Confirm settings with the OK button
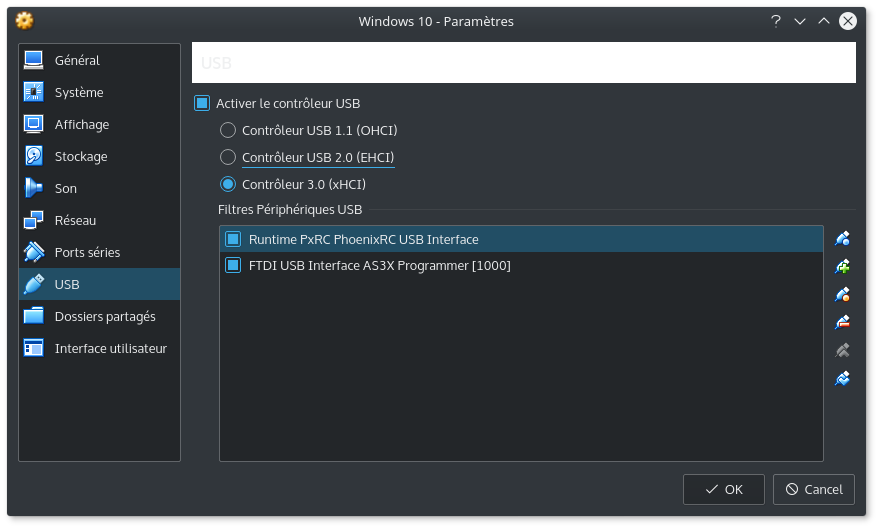Screen dimensions: 879x529 point(724,489)
